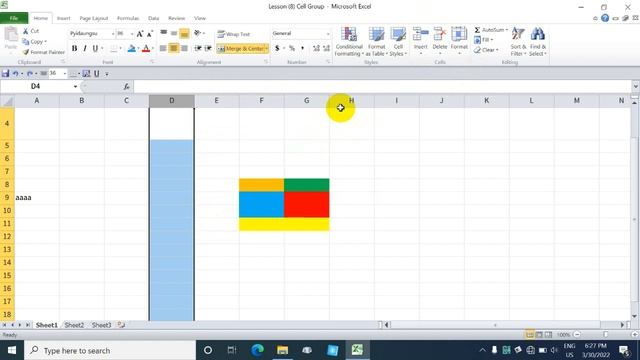Click inside the formula bar
This screenshot has height=360, width=640.
pos(382,87)
